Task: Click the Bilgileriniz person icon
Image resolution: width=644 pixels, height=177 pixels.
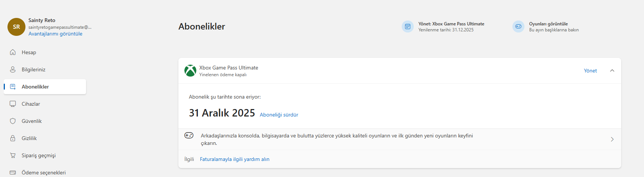Action: (x=13, y=69)
